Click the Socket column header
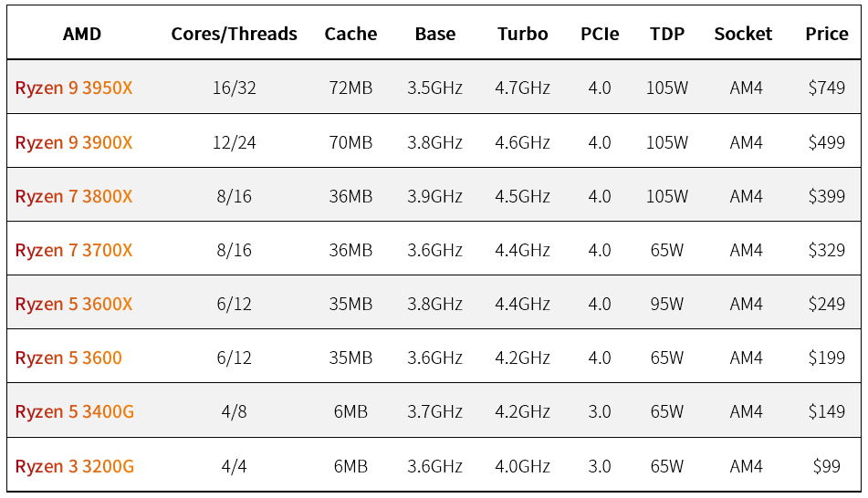This screenshot has height=498, width=868. tap(743, 35)
